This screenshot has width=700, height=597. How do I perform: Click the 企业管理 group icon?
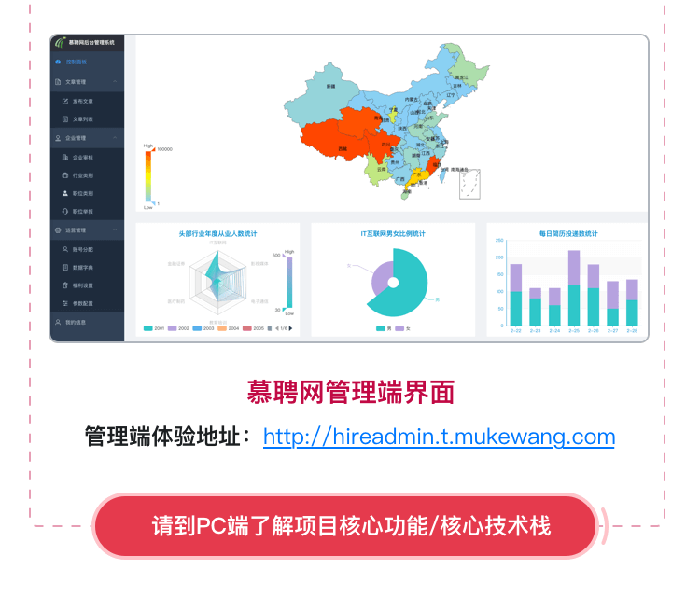point(58,138)
